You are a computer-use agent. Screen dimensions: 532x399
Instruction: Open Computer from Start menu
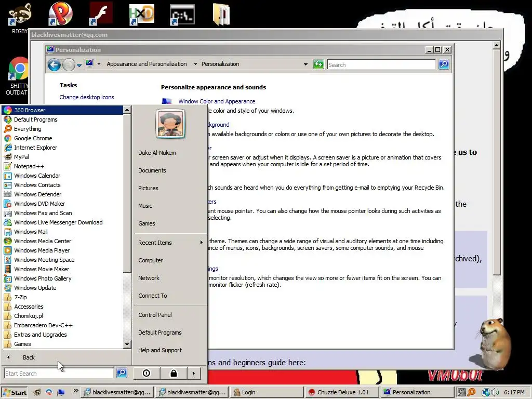(151, 260)
